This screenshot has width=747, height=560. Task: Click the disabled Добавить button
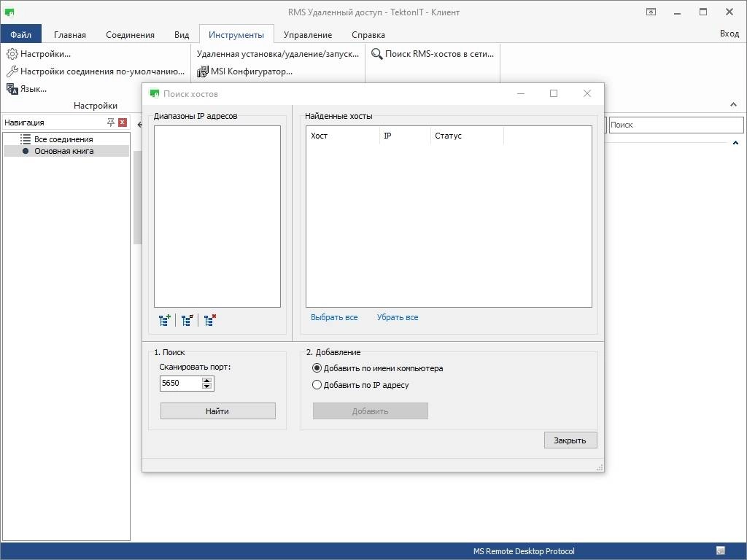click(x=370, y=411)
